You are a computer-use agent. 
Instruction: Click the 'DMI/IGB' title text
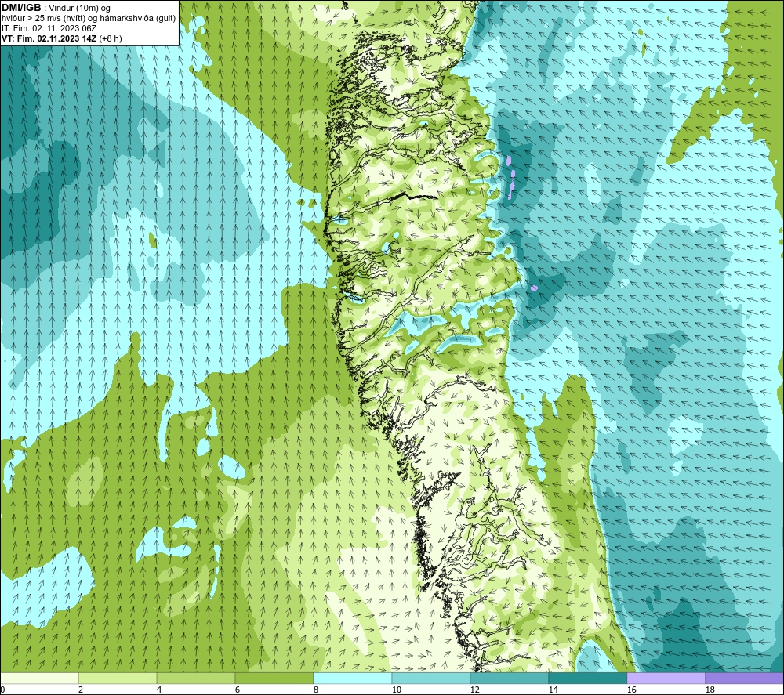click(x=21, y=8)
